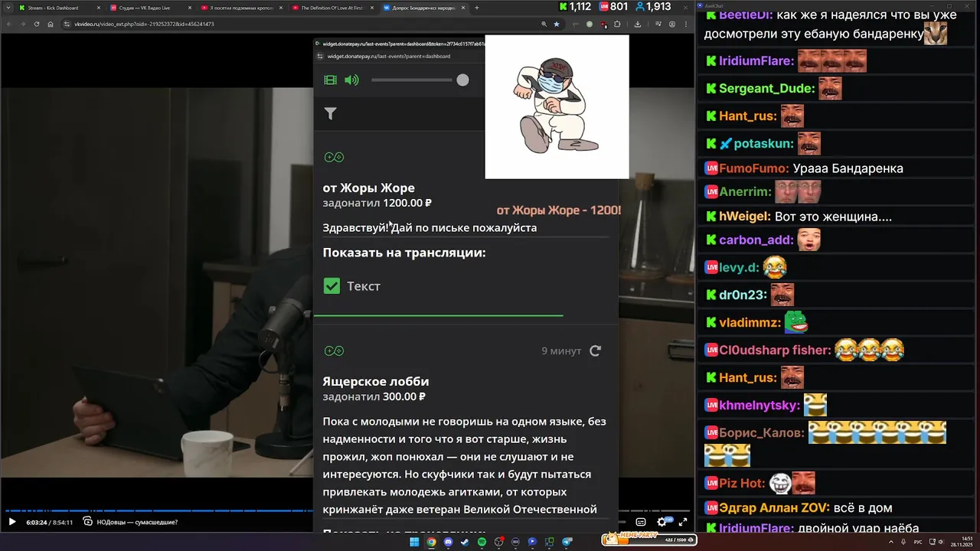Open Spotify from the taskbar
Viewport: 980px width, 551px height.
click(482, 542)
